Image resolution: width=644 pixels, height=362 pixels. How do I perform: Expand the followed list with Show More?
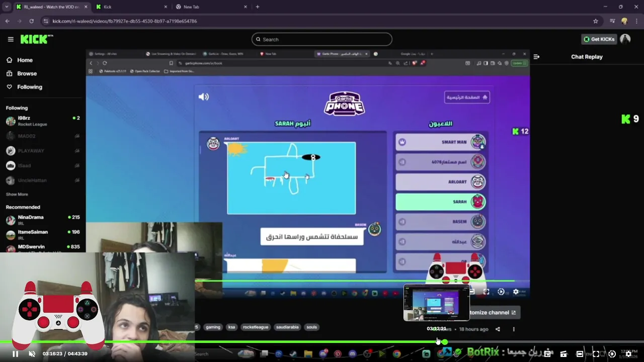(x=17, y=194)
